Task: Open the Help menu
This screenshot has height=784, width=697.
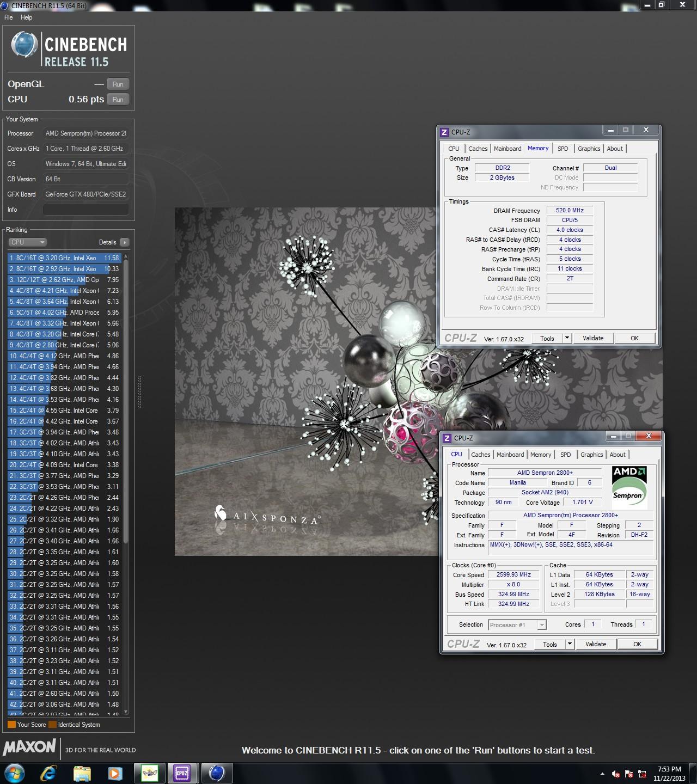Action: coord(27,17)
